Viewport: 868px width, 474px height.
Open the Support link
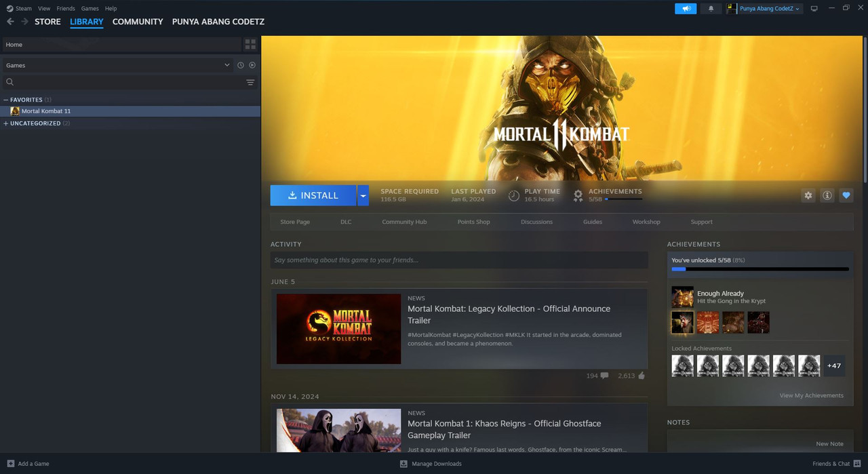(701, 222)
